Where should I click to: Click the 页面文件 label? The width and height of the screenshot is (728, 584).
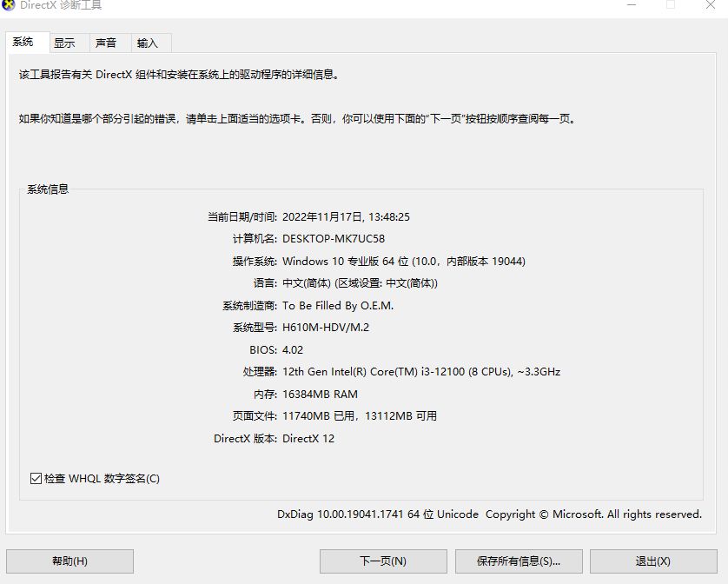(x=255, y=415)
